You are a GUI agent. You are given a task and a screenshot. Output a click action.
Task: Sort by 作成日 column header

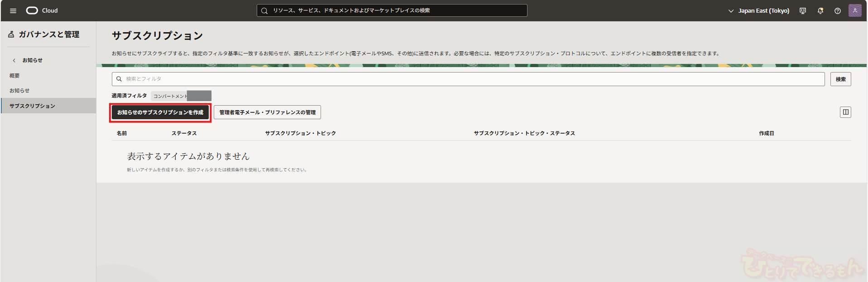pyautogui.click(x=766, y=133)
